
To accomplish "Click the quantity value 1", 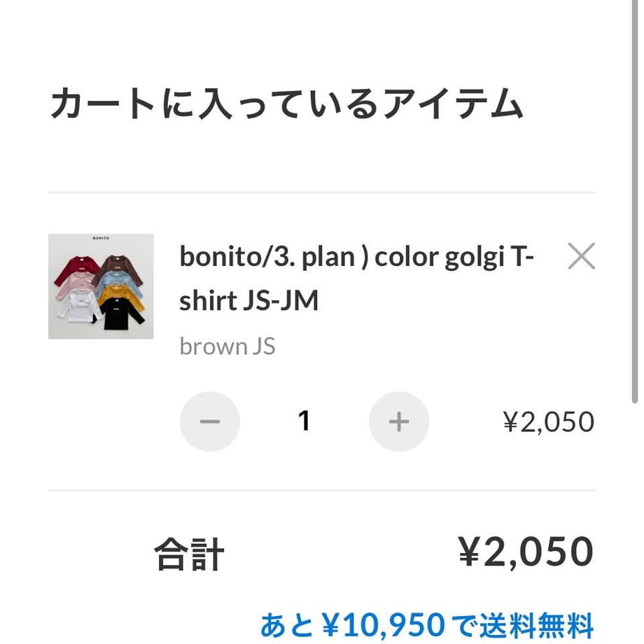I will click(304, 421).
